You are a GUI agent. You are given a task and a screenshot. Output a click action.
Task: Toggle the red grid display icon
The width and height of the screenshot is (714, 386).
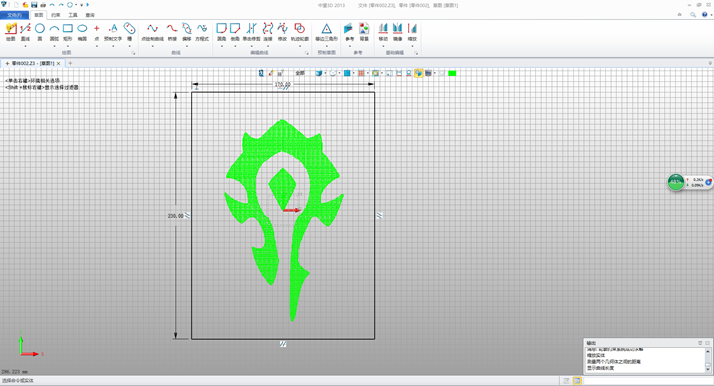pos(361,73)
